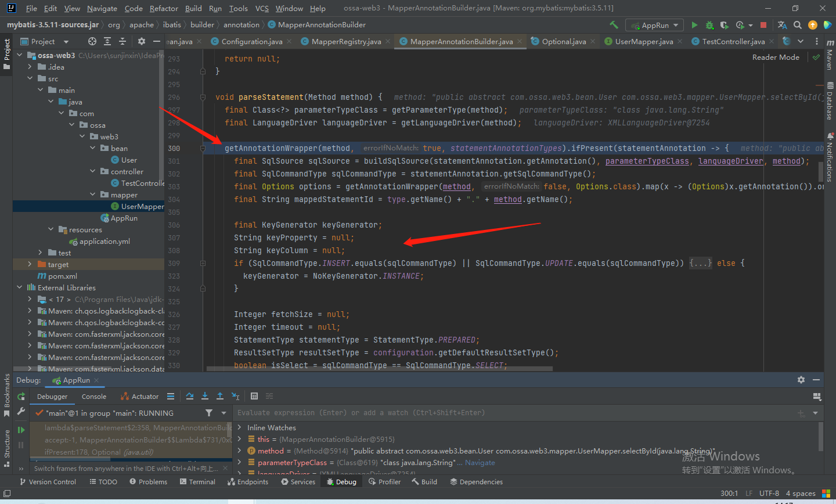Image resolution: width=836 pixels, height=504 pixels.
Task: Toggle the Notifications tool window
Action: coord(830,157)
